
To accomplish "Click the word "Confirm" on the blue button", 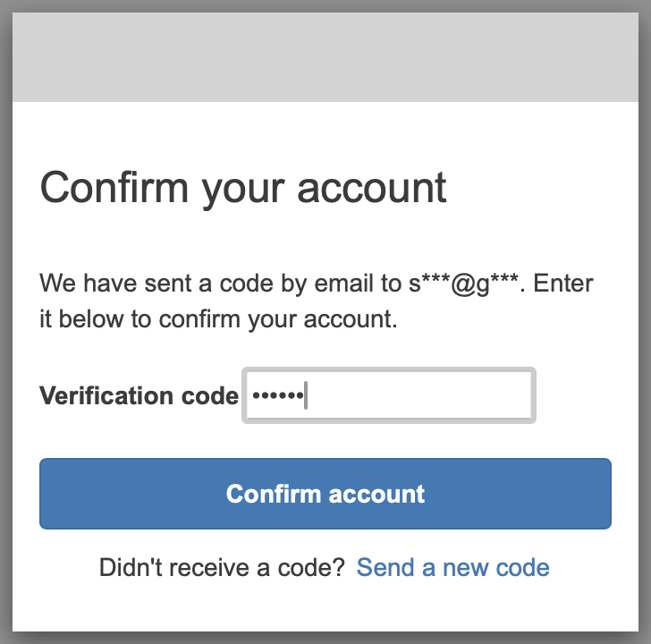I will pos(274,494).
